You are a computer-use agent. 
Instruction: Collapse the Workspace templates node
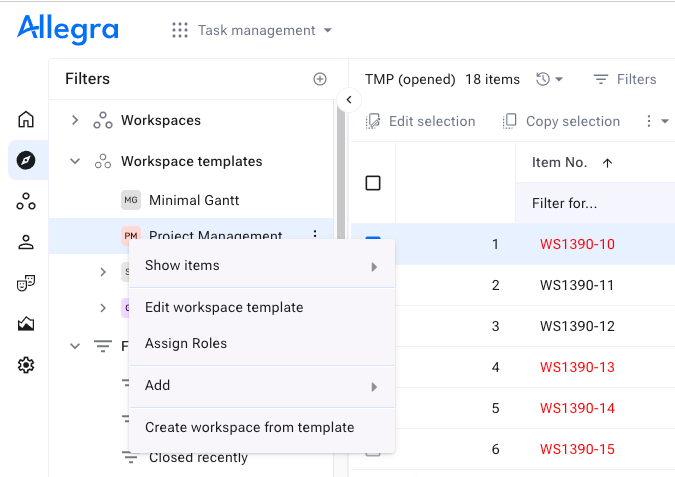75,161
